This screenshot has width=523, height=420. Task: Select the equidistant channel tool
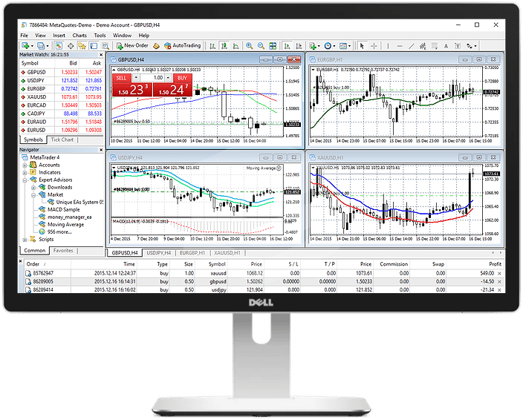click(423, 45)
